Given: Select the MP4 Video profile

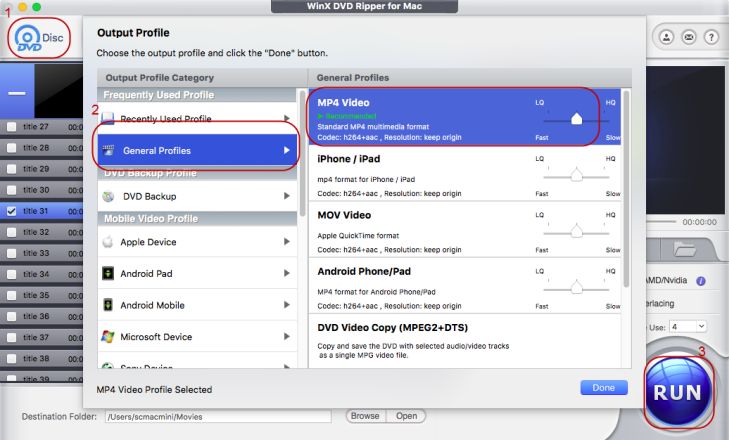Looking at the screenshot, I should point(465,117).
